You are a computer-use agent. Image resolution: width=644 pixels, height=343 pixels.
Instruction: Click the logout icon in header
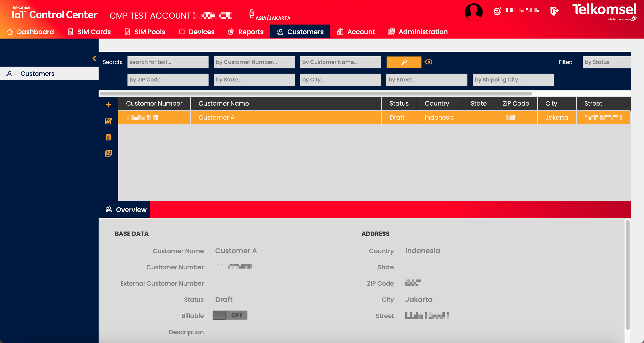click(x=554, y=11)
